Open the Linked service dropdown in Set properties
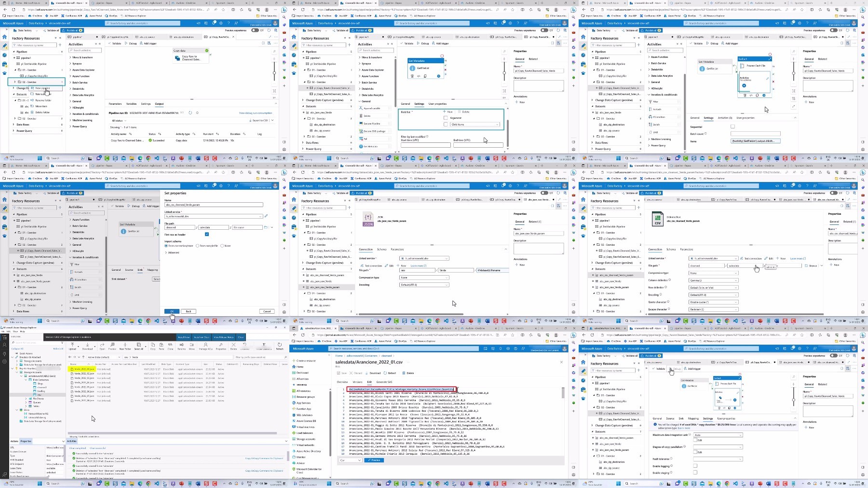868x488 pixels. pos(214,216)
